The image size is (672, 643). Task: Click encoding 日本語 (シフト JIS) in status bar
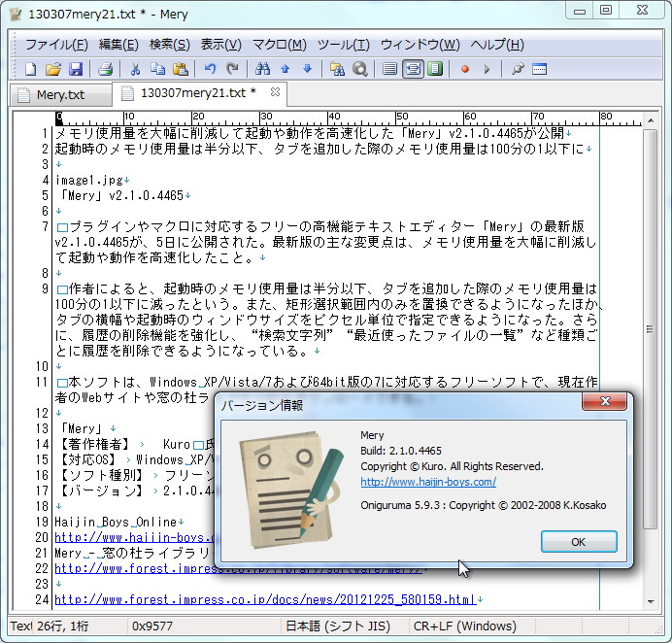(x=338, y=626)
